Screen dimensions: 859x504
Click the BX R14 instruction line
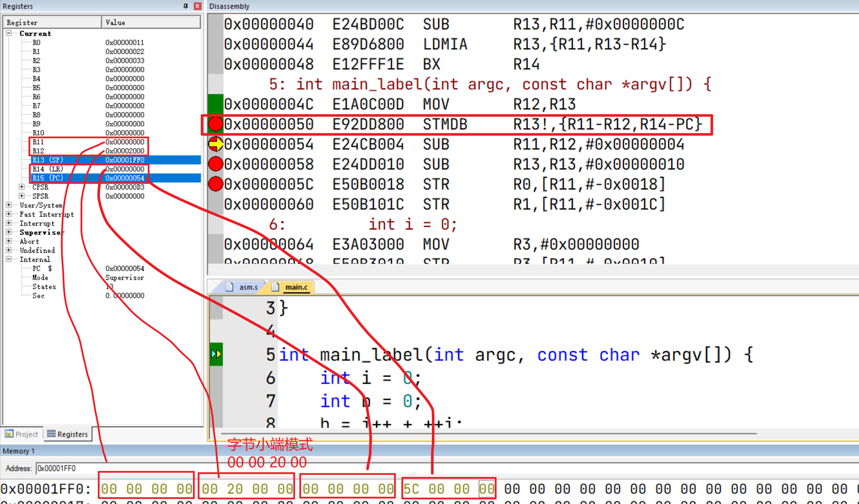(382, 65)
